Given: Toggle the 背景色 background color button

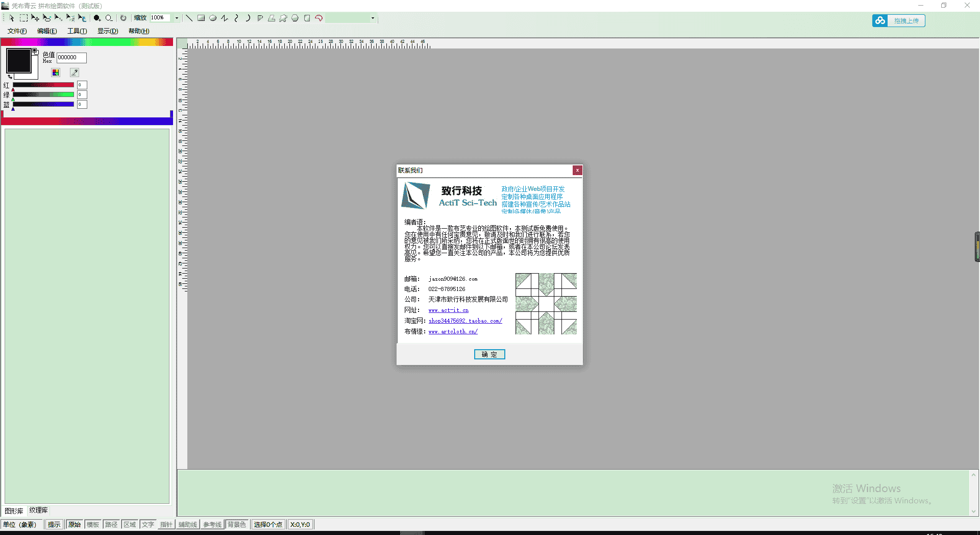Looking at the screenshot, I should point(237,524).
